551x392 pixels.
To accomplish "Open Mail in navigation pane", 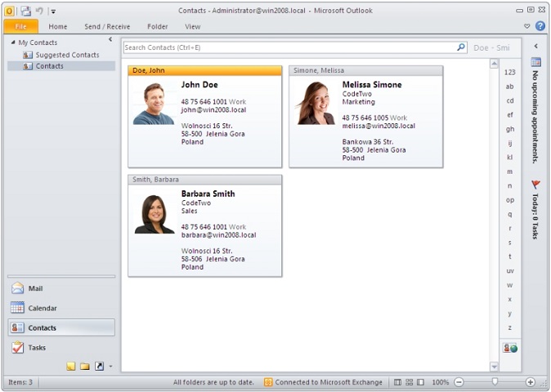I will [61, 288].
